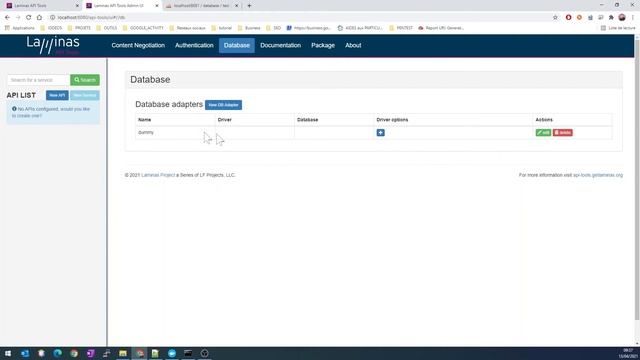Follow the Laminas Project footer link
Screen dimensions: 640x360
click(158, 175)
